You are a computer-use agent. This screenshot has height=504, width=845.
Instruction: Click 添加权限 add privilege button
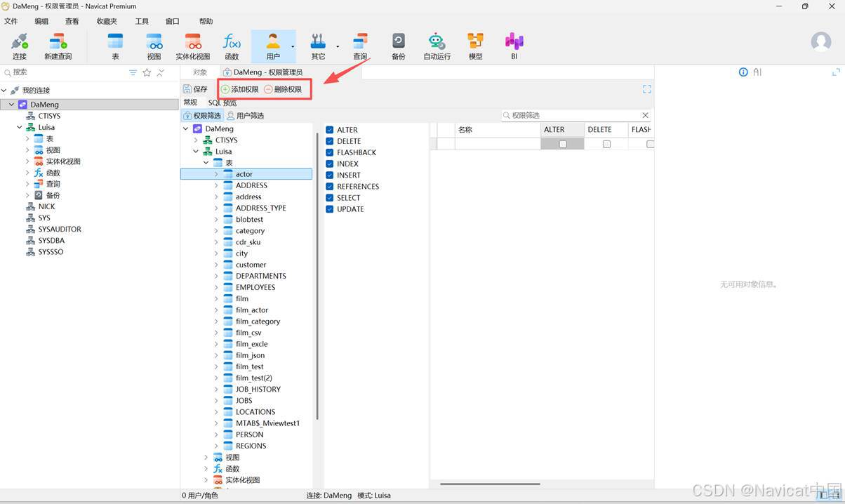pos(240,89)
